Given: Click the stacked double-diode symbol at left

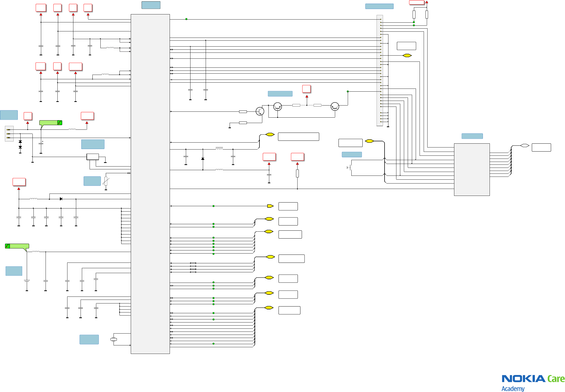Looking at the screenshot, I should tap(20, 144).
